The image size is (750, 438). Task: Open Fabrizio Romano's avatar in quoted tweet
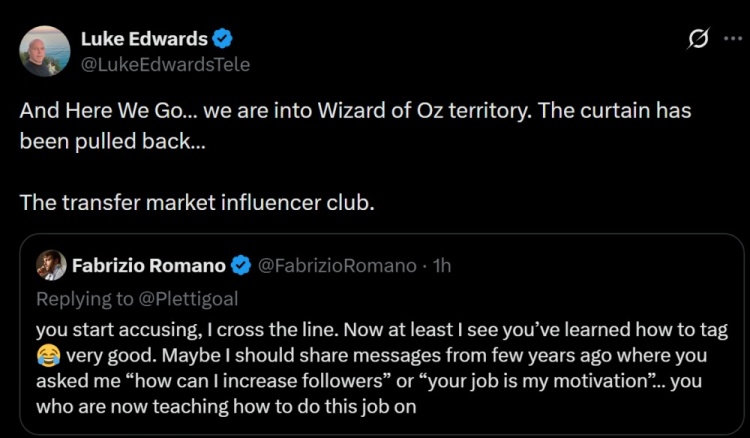(x=51, y=265)
